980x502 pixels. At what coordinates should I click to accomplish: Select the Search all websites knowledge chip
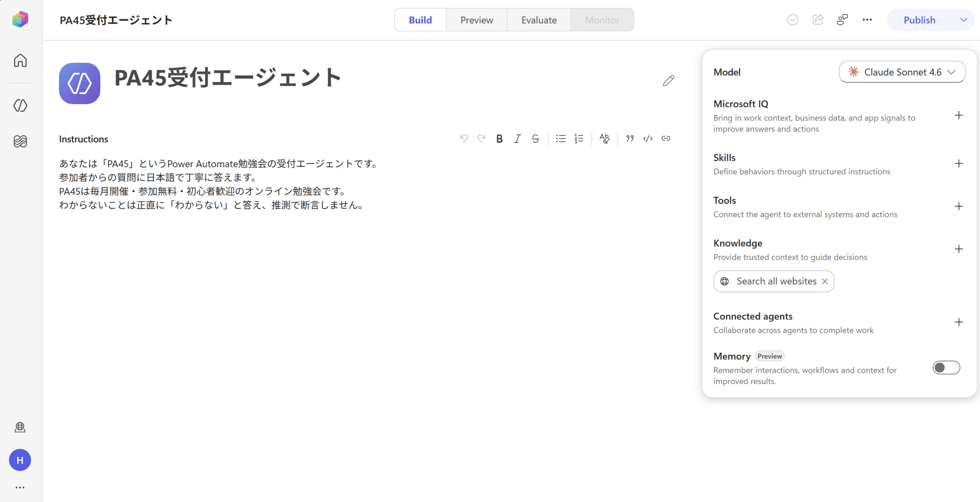tap(774, 281)
